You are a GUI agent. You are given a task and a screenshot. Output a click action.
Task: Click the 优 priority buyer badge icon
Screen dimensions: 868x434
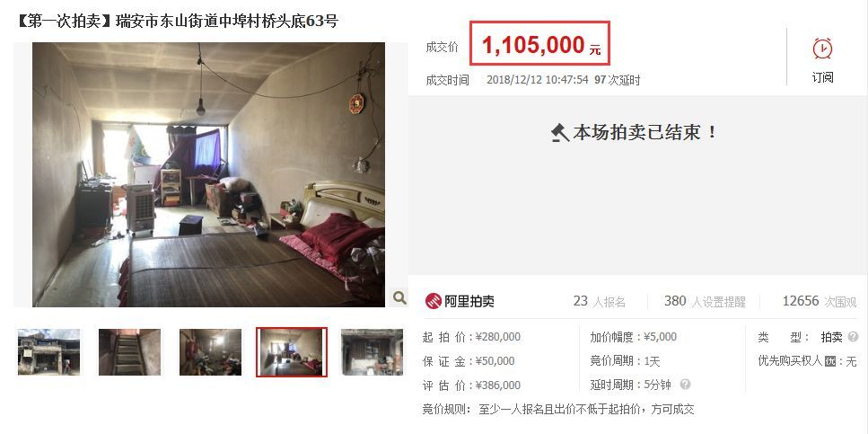coord(829,361)
